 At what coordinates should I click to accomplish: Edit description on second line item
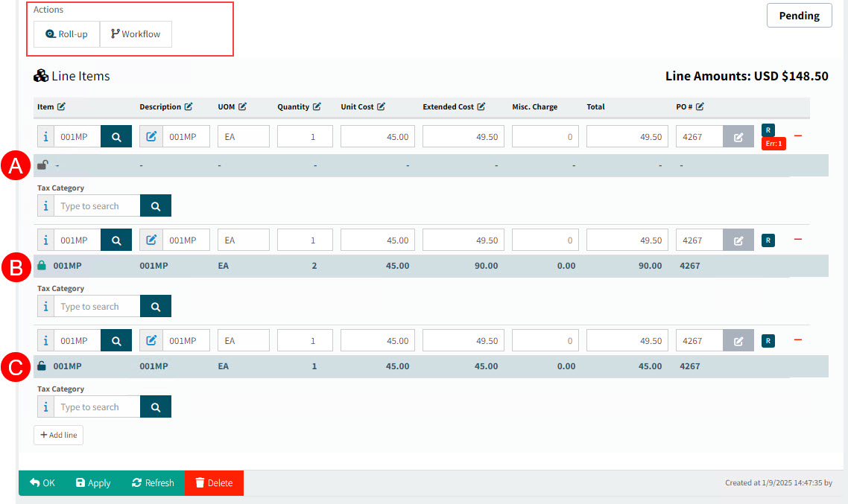coord(151,240)
